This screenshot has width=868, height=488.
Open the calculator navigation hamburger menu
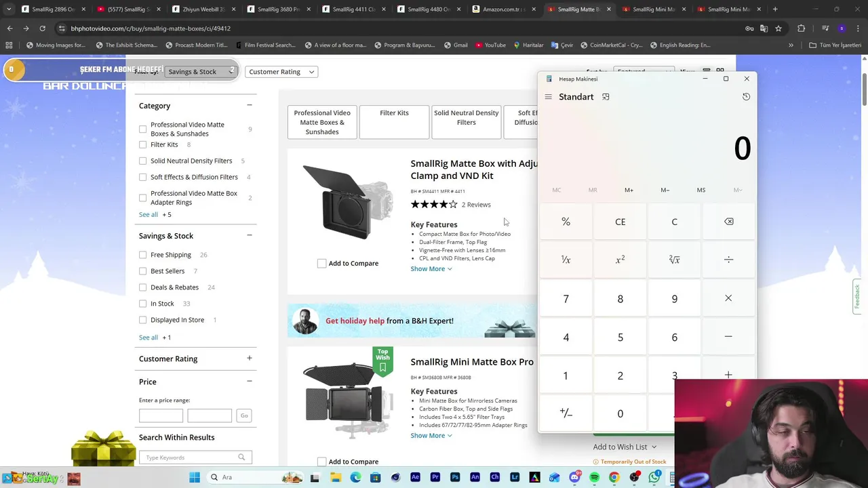pos(548,97)
